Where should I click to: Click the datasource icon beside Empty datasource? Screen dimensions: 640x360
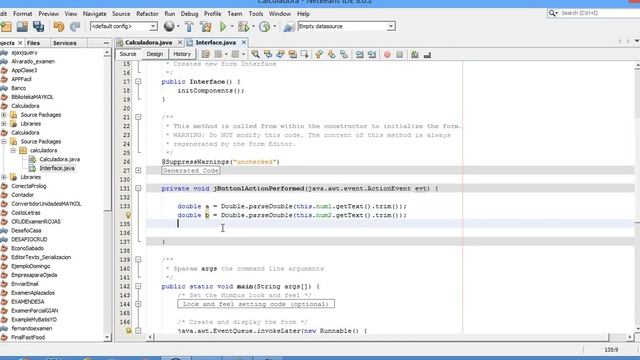[289, 27]
